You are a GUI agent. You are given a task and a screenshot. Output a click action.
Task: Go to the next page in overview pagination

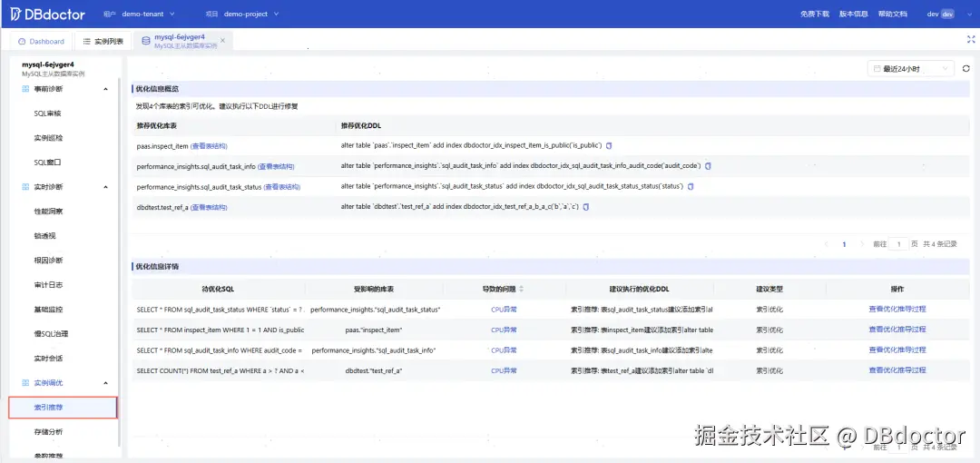click(862, 244)
